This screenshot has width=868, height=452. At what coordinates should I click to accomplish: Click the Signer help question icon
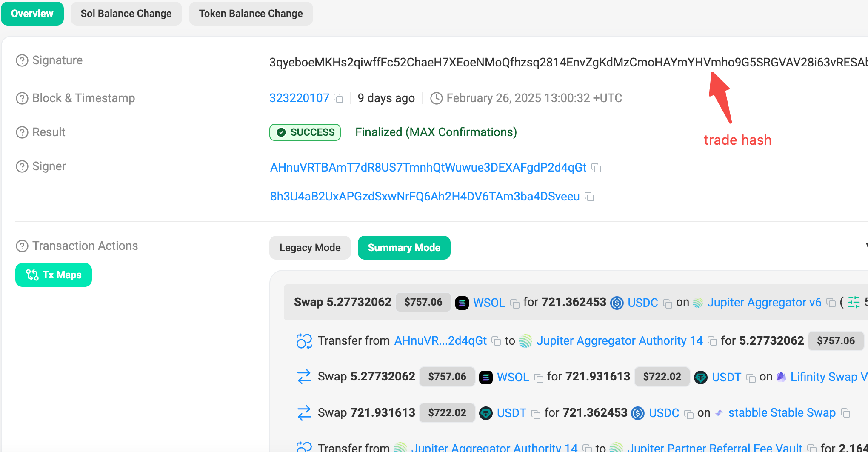pos(22,166)
